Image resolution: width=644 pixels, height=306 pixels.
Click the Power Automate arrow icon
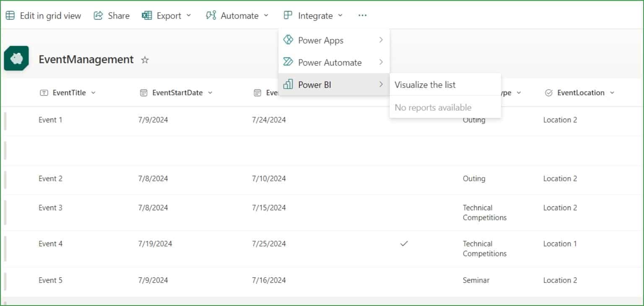pyautogui.click(x=288, y=62)
